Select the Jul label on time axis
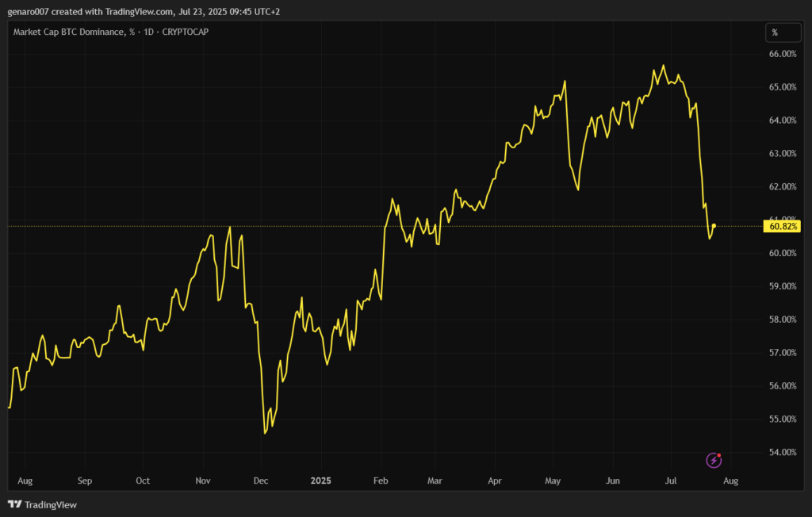 670,481
